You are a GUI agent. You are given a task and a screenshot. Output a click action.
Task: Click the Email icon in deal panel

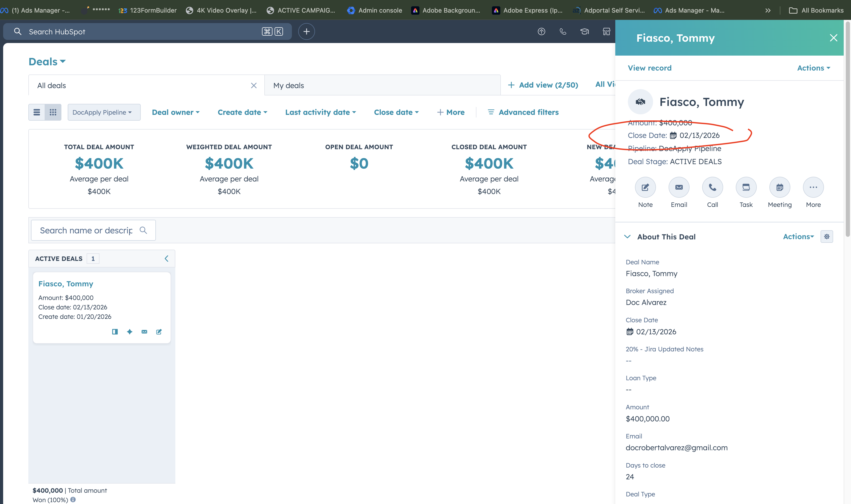click(x=679, y=187)
